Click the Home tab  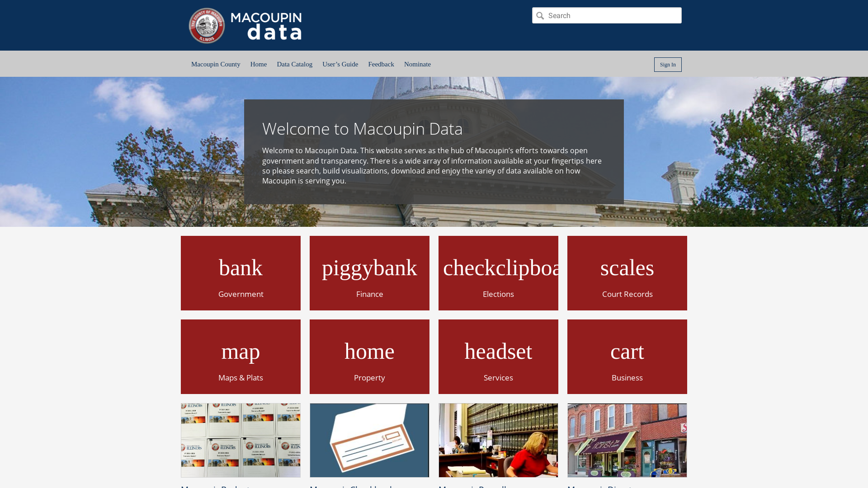258,64
